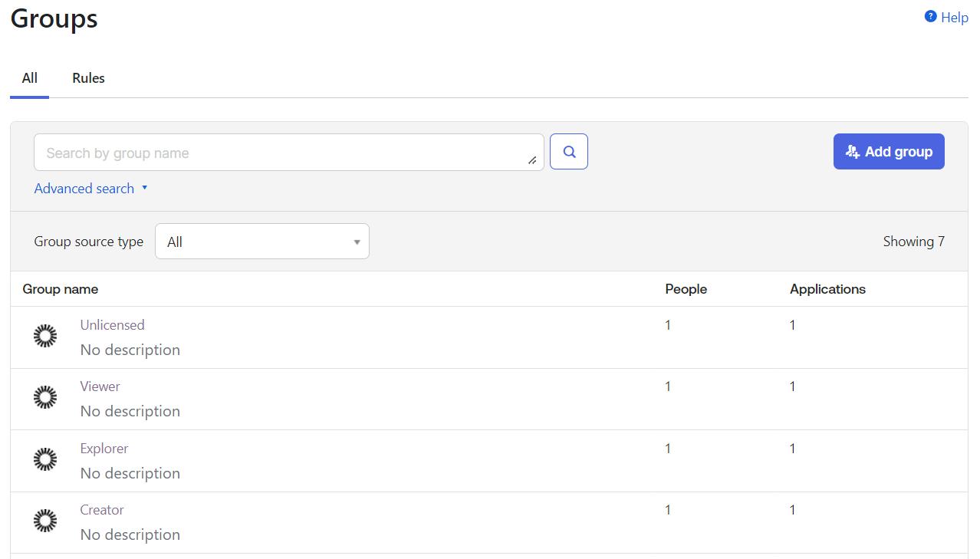The width and height of the screenshot is (980, 559).
Task: Open the Creator group
Action: coord(102,509)
